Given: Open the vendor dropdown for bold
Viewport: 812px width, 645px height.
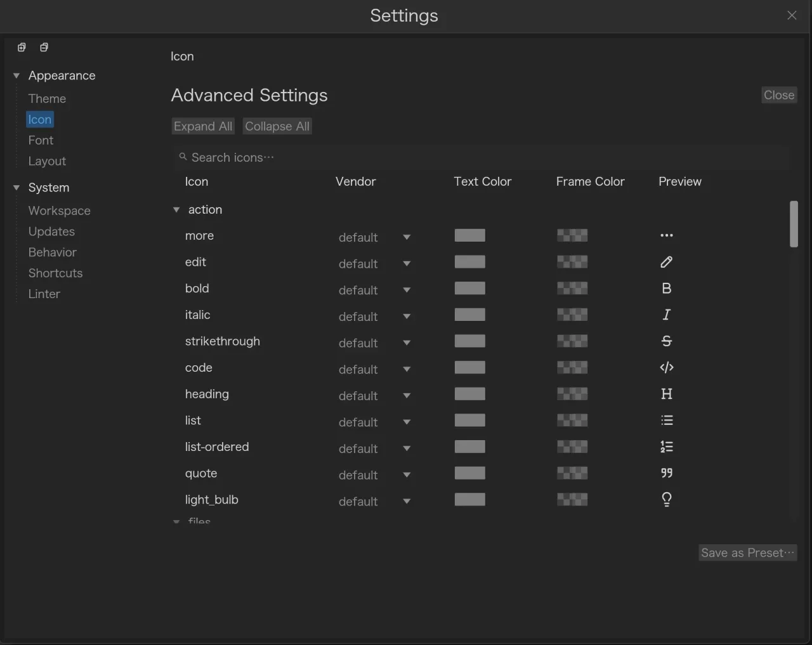Looking at the screenshot, I should pyautogui.click(x=374, y=290).
